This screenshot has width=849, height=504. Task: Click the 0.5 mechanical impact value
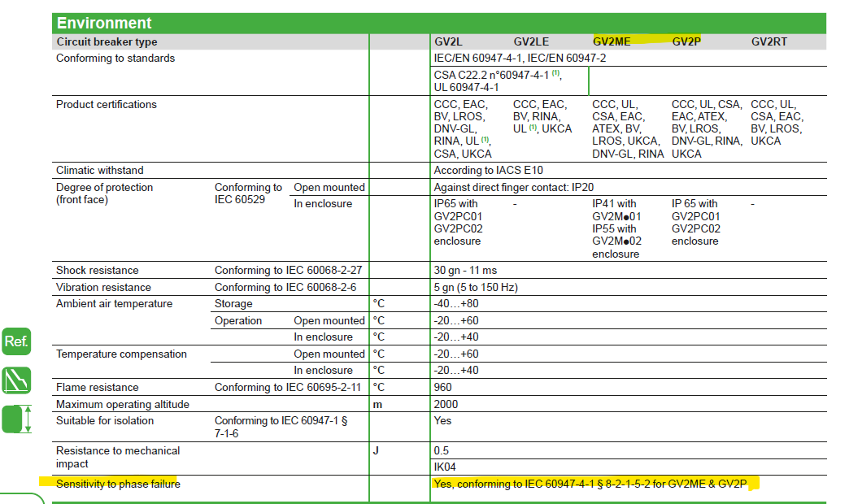coord(442,450)
